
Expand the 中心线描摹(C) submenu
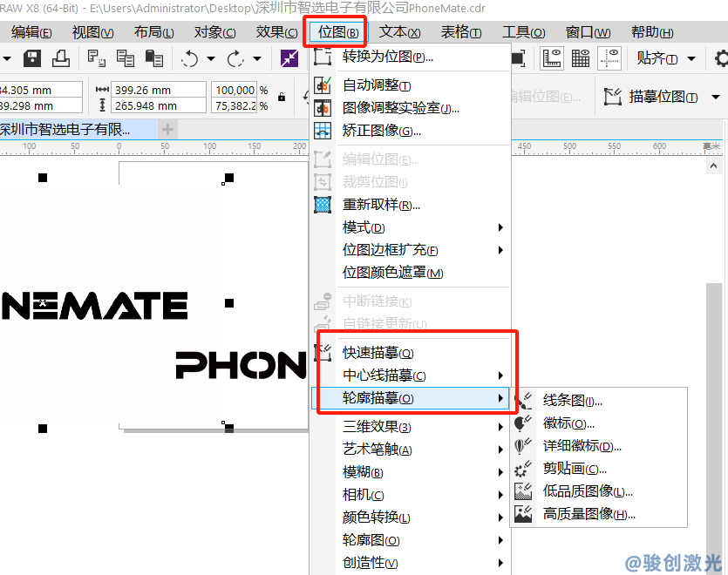[x=410, y=375]
